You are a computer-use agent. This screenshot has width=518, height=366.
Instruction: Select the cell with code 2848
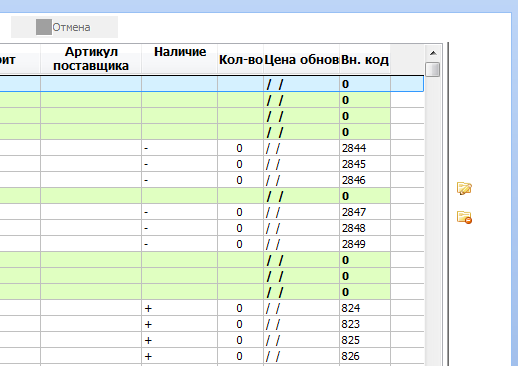tap(365, 228)
